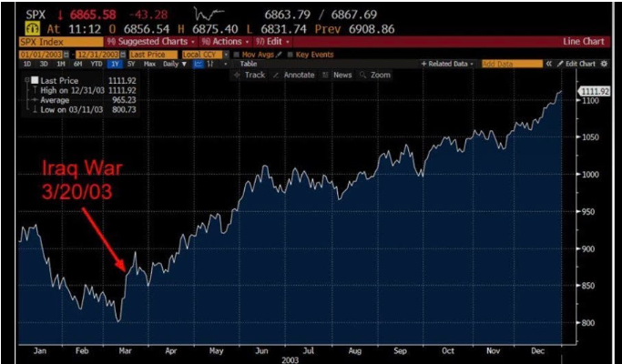
Task: Click the 1111.92 last price axis marker
Action: (595, 92)
